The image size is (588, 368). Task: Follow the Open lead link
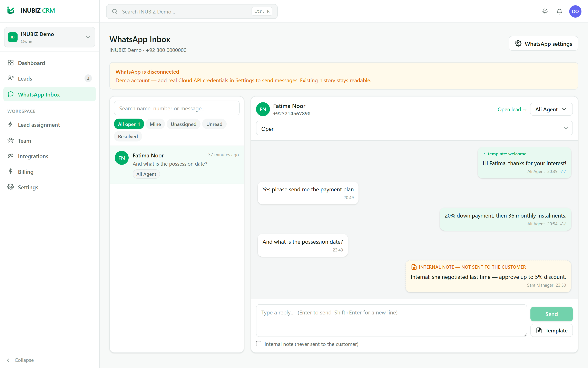coord(512,109)
